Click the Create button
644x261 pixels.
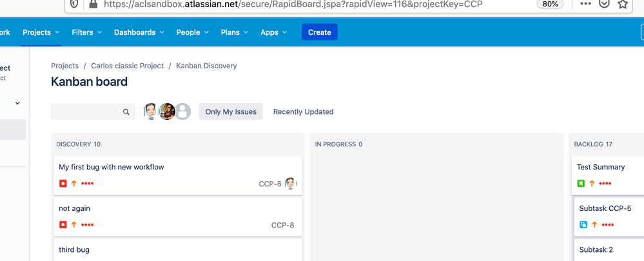320,32
